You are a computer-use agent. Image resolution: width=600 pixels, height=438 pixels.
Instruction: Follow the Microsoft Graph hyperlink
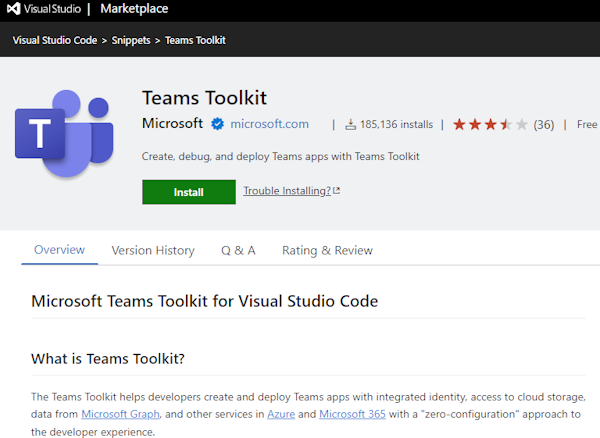tap(119, 415)
